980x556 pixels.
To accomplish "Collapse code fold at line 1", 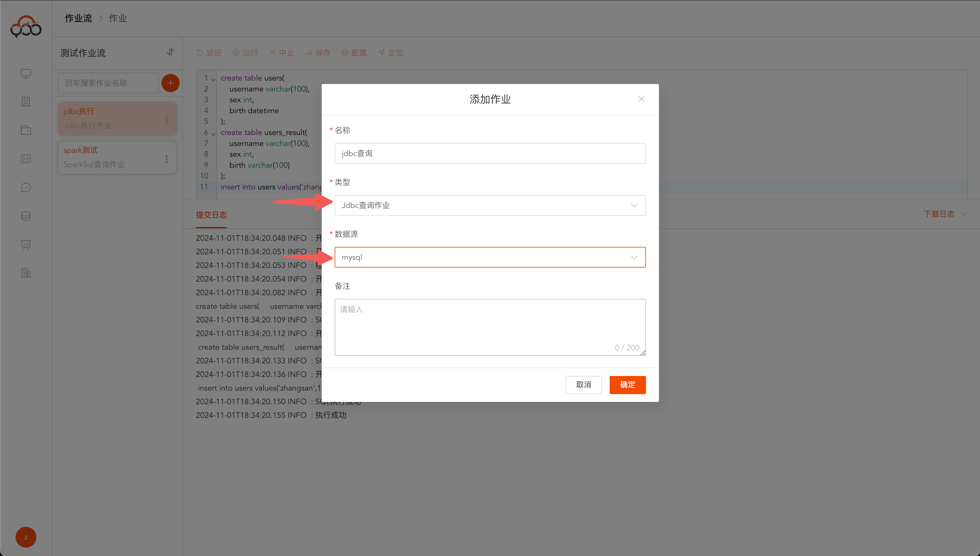I will (213, 79).
